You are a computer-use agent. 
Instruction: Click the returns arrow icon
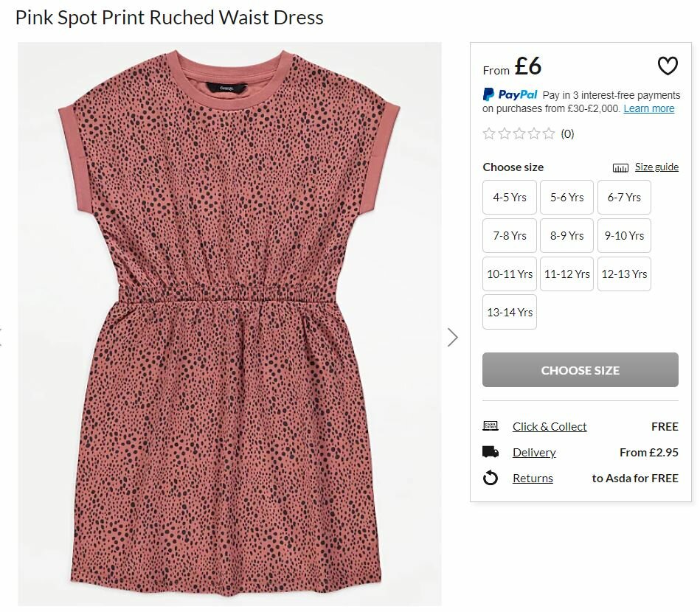tap(491, 479)
